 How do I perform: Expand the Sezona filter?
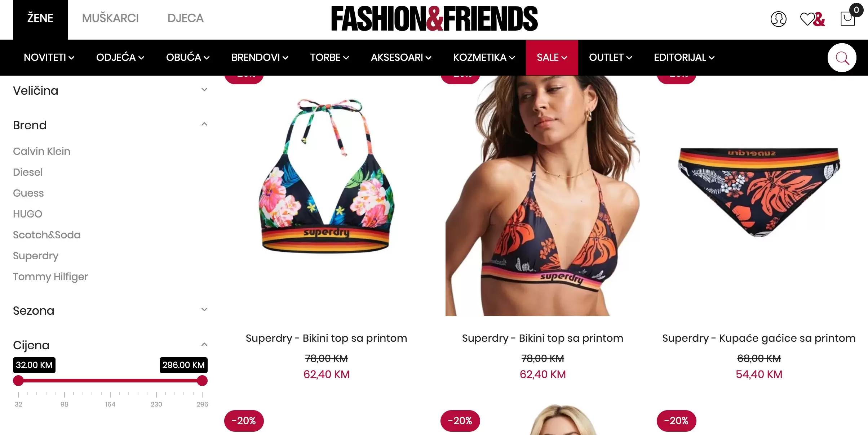point(110,310)
